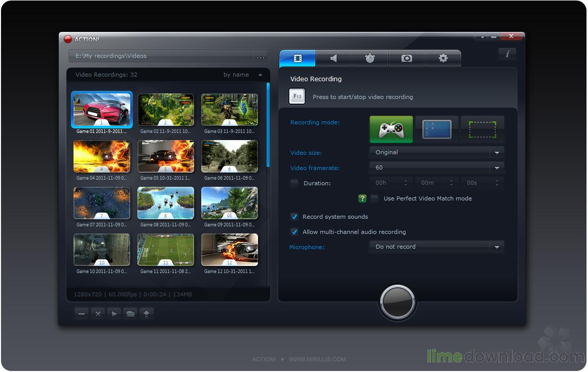The height and width of the screenshot is (372, 588).
Task: Uncheck Record system sounds
Action: [295, 216]
